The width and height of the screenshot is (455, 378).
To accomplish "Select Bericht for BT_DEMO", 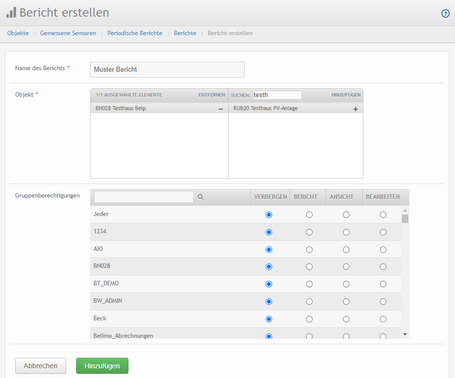I will point(309,284).
